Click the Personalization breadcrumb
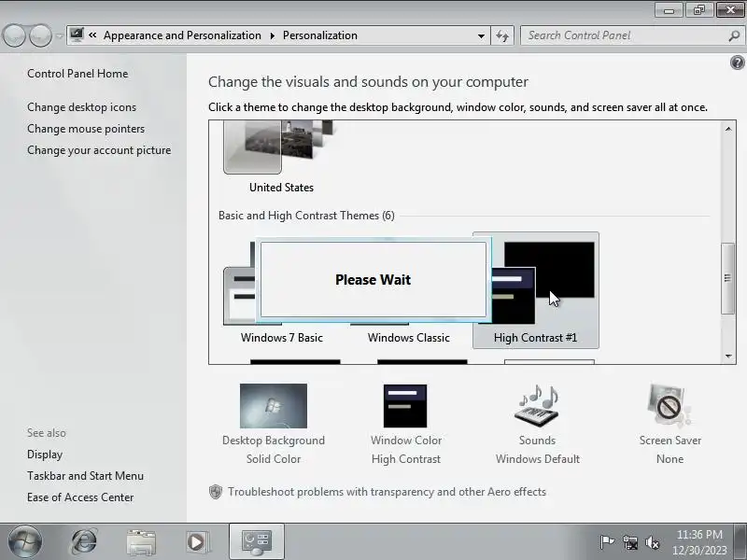Viewport: 747px width, 560px height. click(x=320, y=35)
